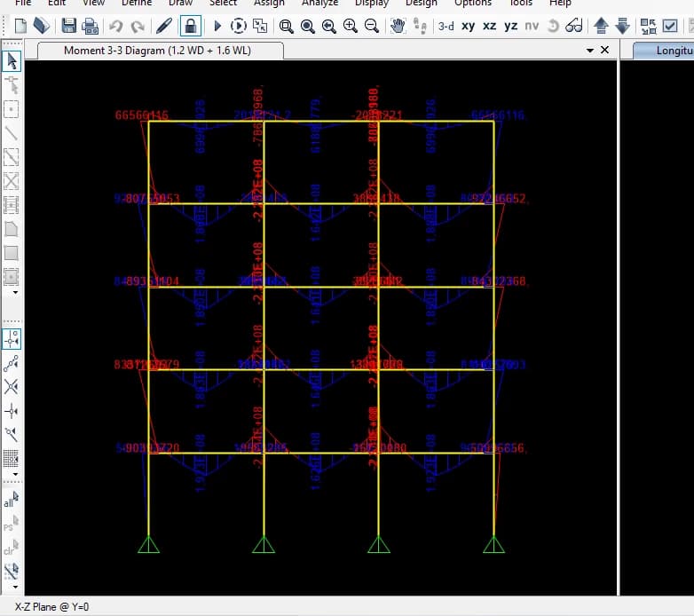Run analysis with the play arrow
694x616 pixels.
point(217,26)
